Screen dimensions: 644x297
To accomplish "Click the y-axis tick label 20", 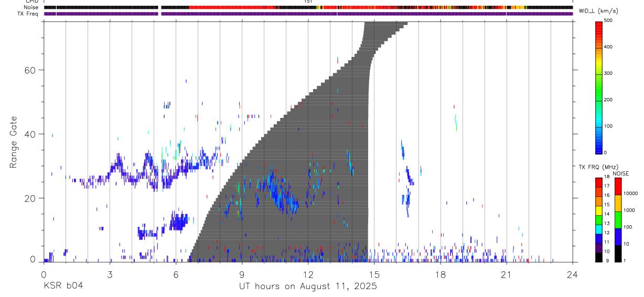I will (31, 199).
